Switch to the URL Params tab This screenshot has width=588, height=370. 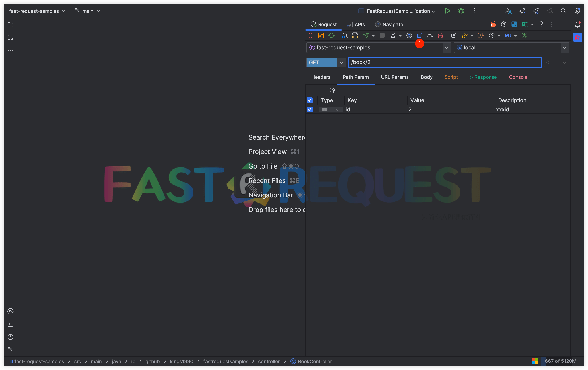395,77
